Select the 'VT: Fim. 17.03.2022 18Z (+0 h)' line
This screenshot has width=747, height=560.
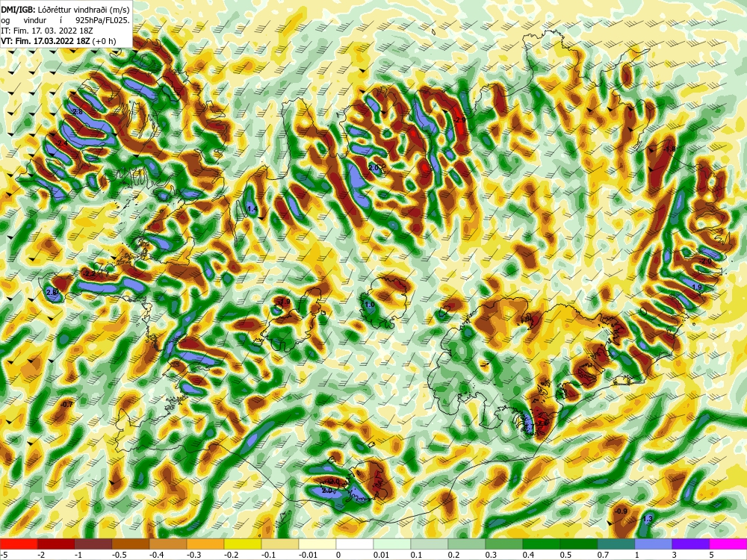pos(58,41)
